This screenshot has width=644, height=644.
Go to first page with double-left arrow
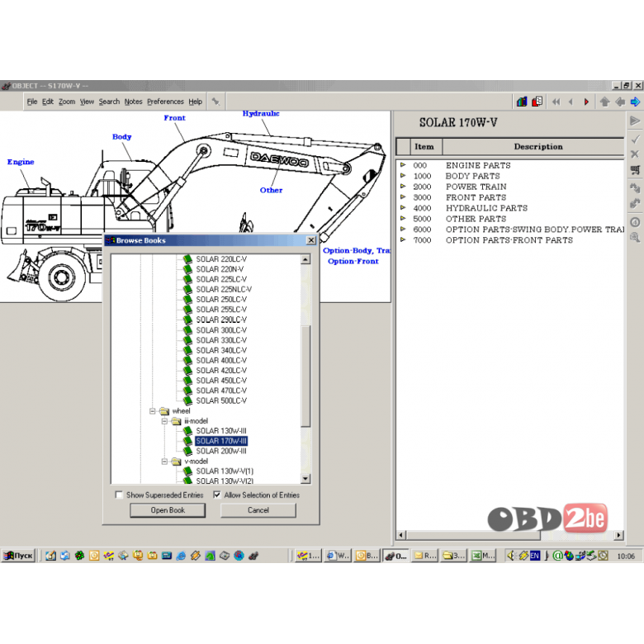[x=556, y=102]
